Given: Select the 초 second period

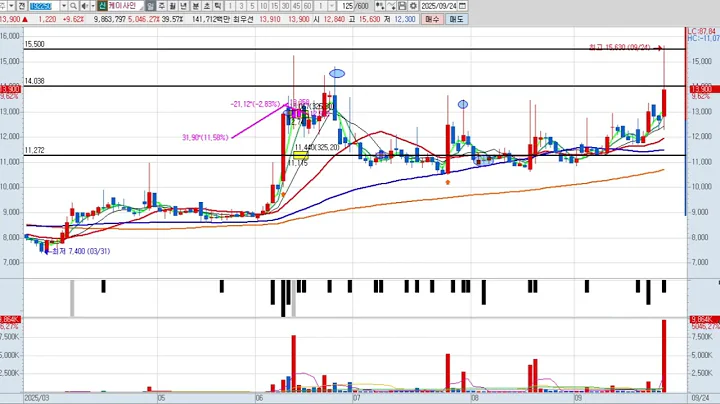Looking at the screenshot, I should coord(207,6).
